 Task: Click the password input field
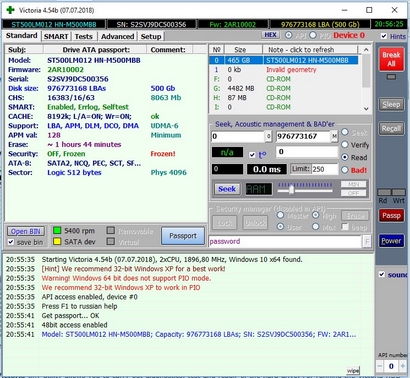click(x=285, y=241)
